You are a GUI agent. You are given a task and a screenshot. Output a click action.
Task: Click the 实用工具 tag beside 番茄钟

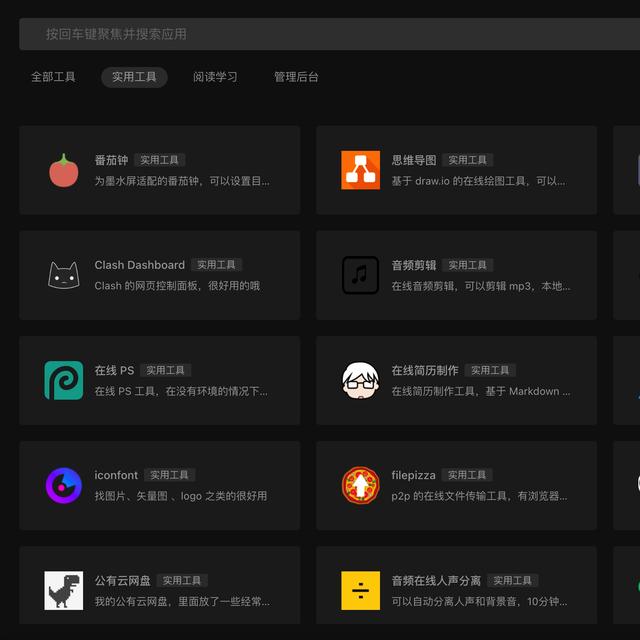[x=160, y=160]
